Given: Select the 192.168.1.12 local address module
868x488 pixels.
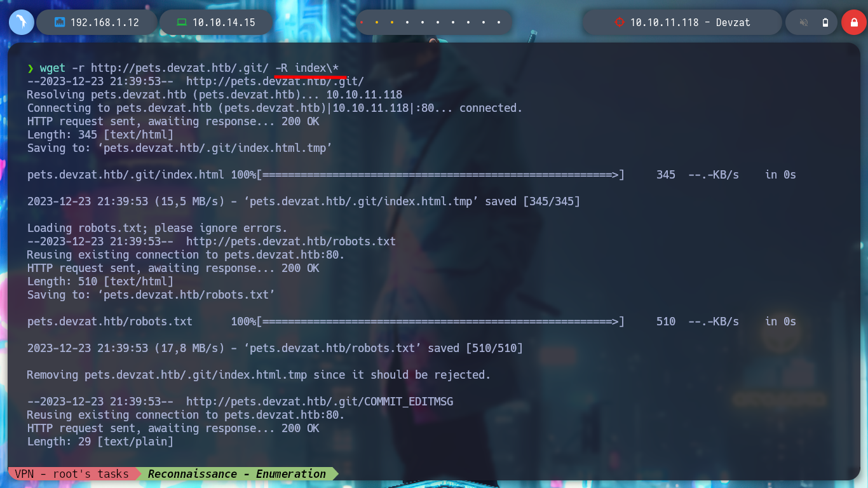Looking at the screenshot, I should coord(97,22).
